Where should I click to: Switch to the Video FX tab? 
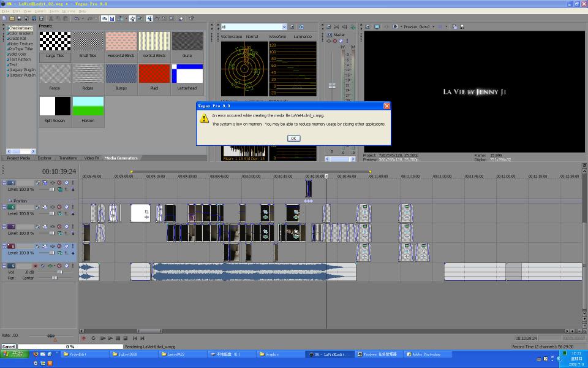click(x=91, y=158)
